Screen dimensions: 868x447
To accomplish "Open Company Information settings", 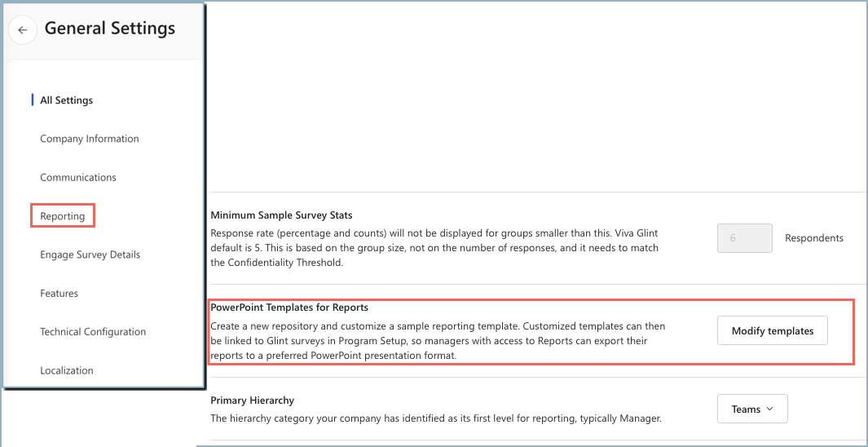I will (89, 139).
